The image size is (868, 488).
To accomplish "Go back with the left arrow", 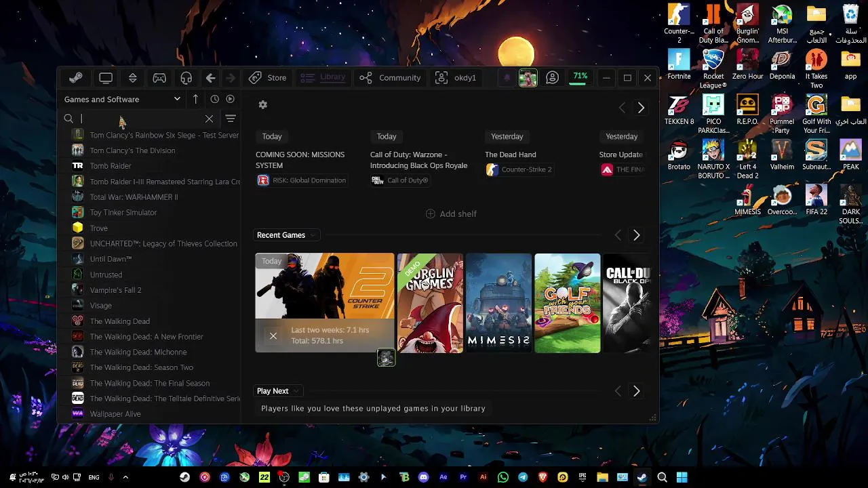I will (x=211, y=78).
